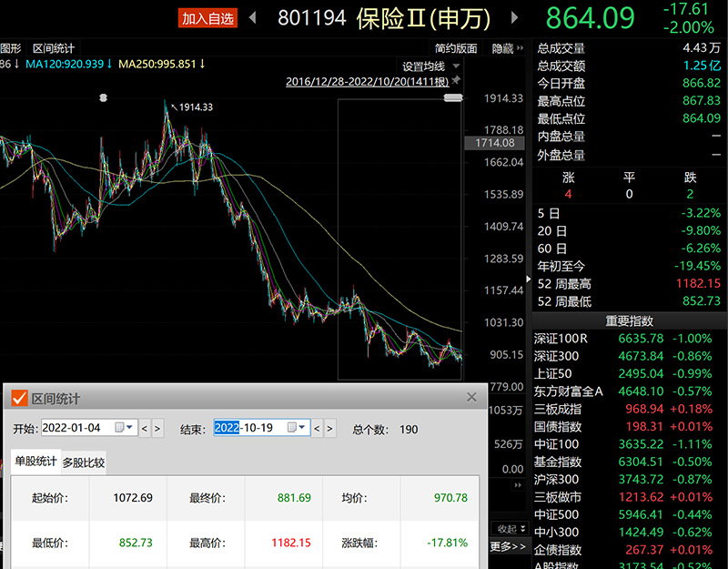
Task: Click the right range handle on chart
Action: (453, 97)
